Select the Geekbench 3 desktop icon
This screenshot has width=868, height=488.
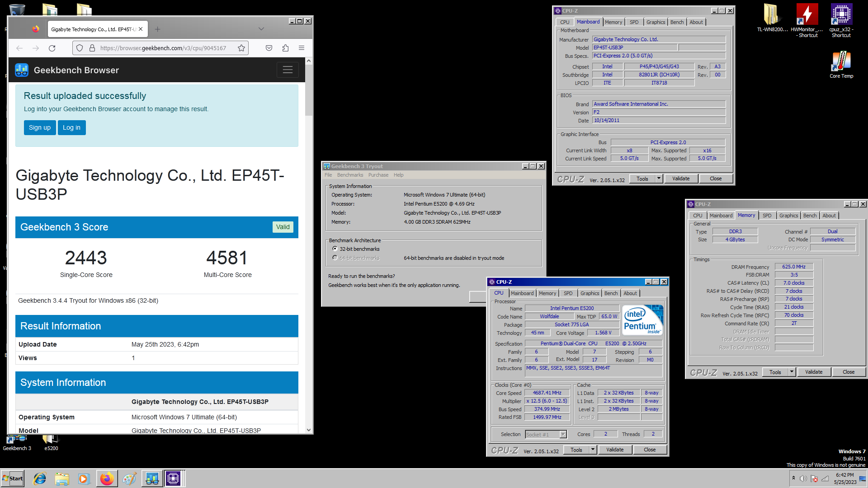pyautogui.click(x=17, y=443)
